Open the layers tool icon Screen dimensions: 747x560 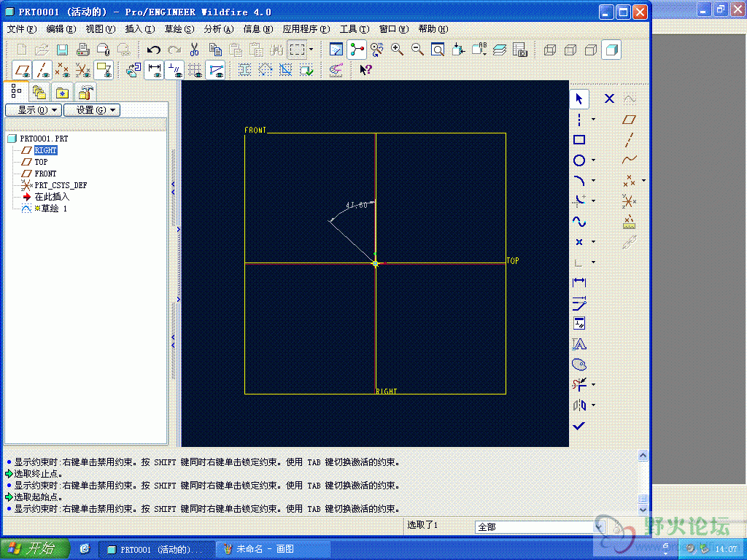[499, 49]
